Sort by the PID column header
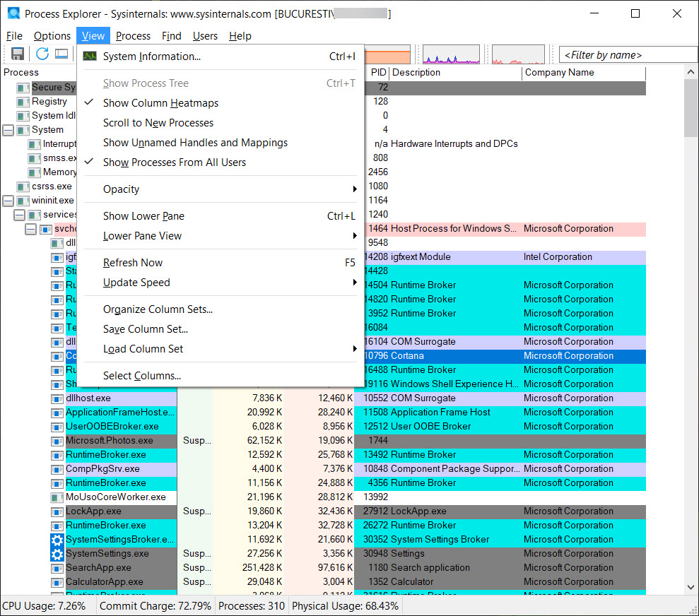The width and height of the screenshot is (699, 616). click(377, 72)
